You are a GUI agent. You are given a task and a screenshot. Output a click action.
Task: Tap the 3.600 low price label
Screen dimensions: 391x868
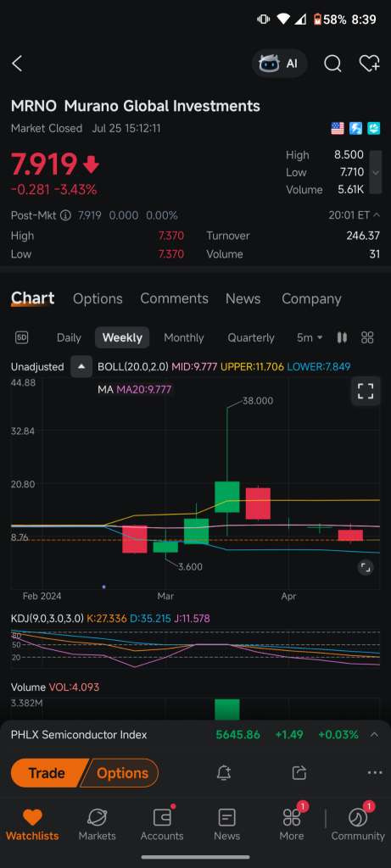(x=190, y=567)
